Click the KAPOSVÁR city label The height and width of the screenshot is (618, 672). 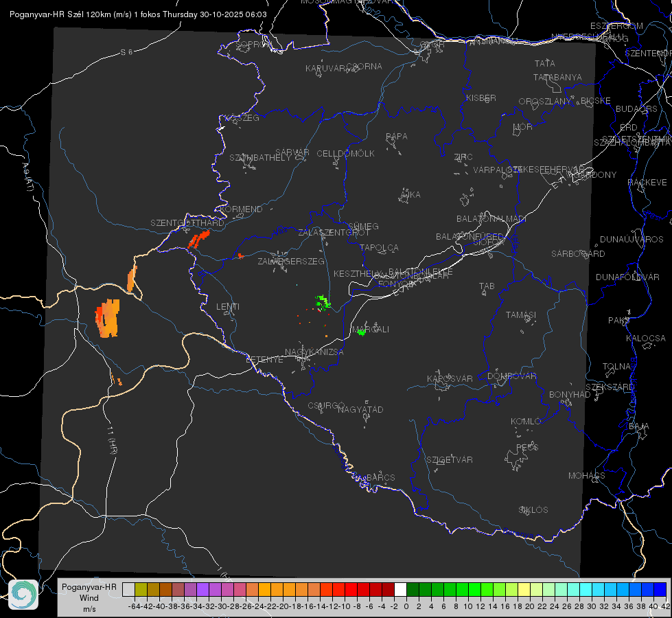pyautogui.click(x=450, y=378)
